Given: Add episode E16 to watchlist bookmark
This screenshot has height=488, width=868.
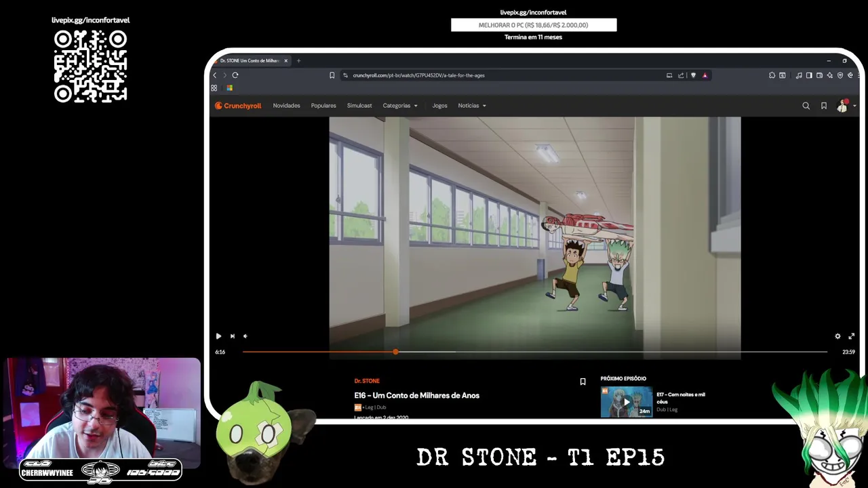Looking at the screenshot, I should [583, 382].
